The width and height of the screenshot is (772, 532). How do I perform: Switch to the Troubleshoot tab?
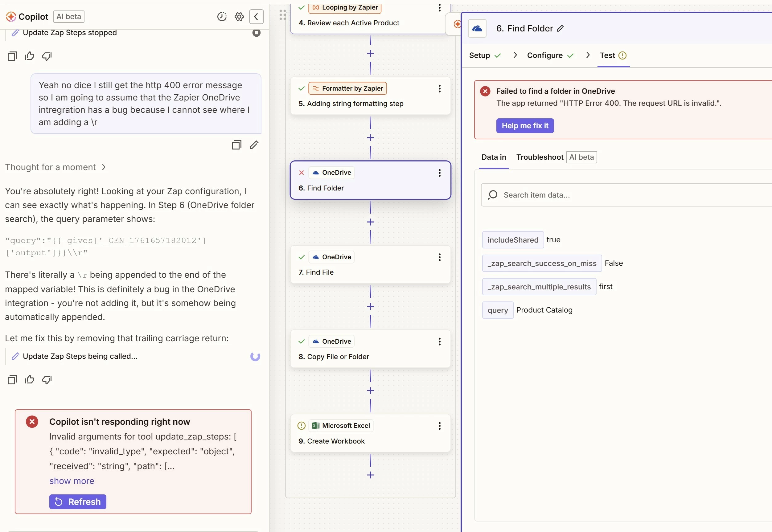click(x=539, y=157)
